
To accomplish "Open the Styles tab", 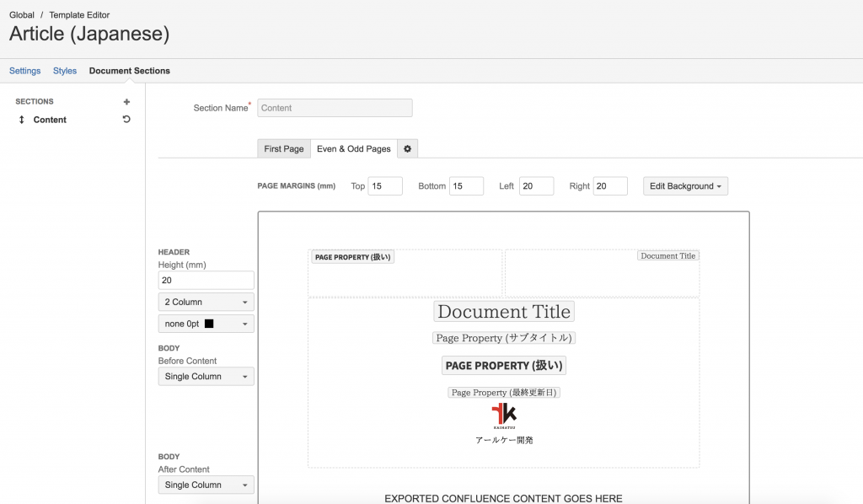I will (x=65, y=71).
